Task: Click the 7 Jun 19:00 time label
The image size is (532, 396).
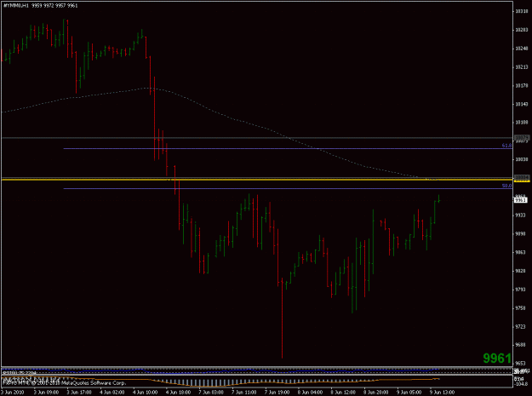Action: coord(277,393)
